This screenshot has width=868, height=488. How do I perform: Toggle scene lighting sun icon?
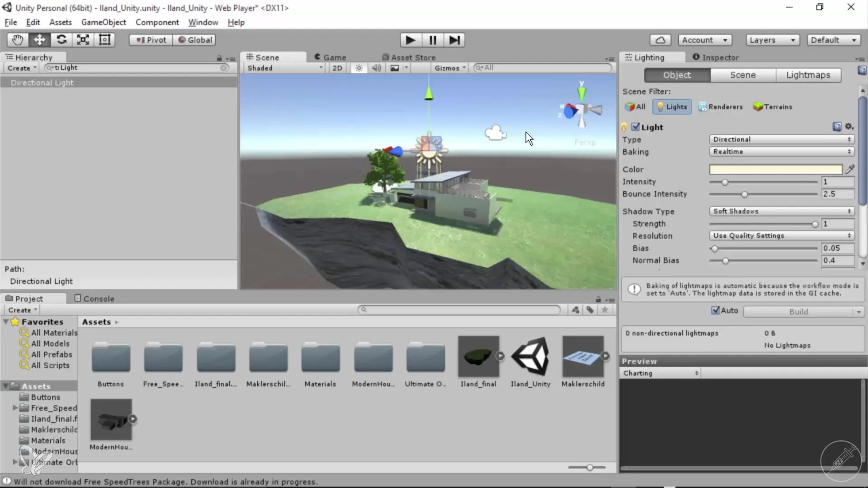[359, 68]
